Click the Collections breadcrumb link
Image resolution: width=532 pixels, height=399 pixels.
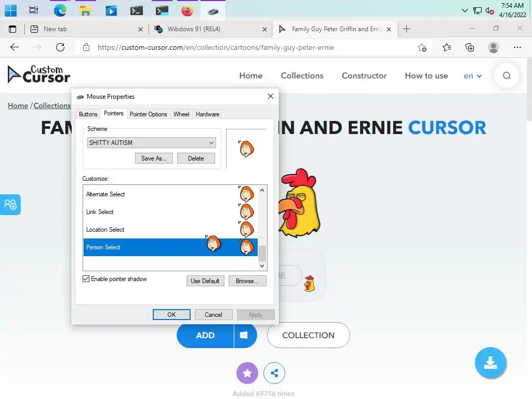(52, 105)
